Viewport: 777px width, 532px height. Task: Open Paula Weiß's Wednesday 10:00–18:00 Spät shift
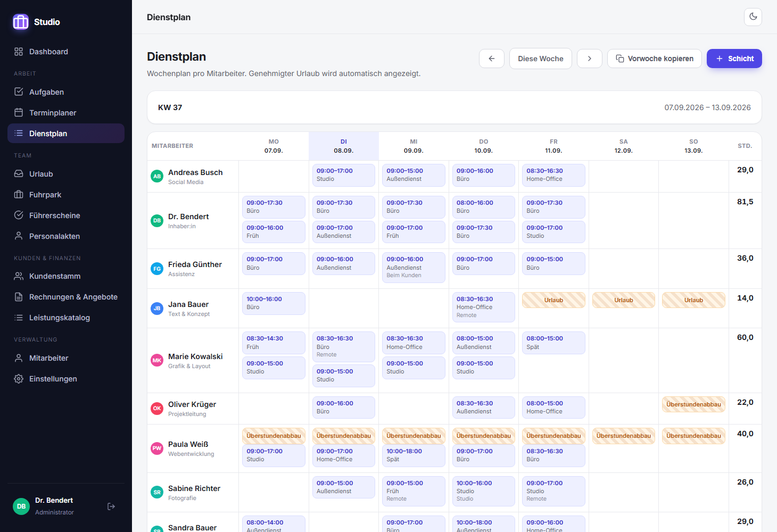click(414, 455)
